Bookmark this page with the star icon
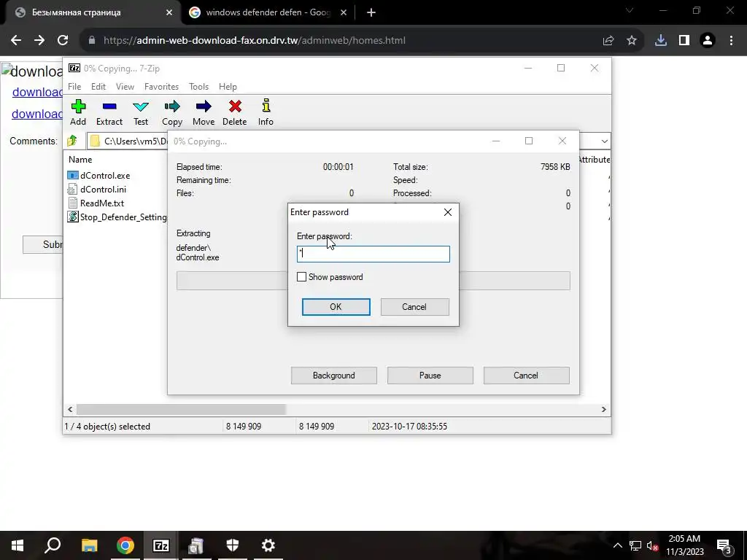The image size is (747, 560). (632, 41)
